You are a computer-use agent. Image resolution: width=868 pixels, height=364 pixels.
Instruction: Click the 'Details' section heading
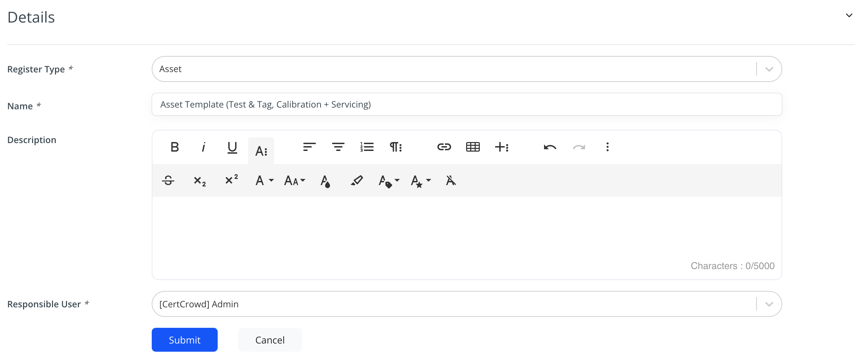[x=31, y=17]
